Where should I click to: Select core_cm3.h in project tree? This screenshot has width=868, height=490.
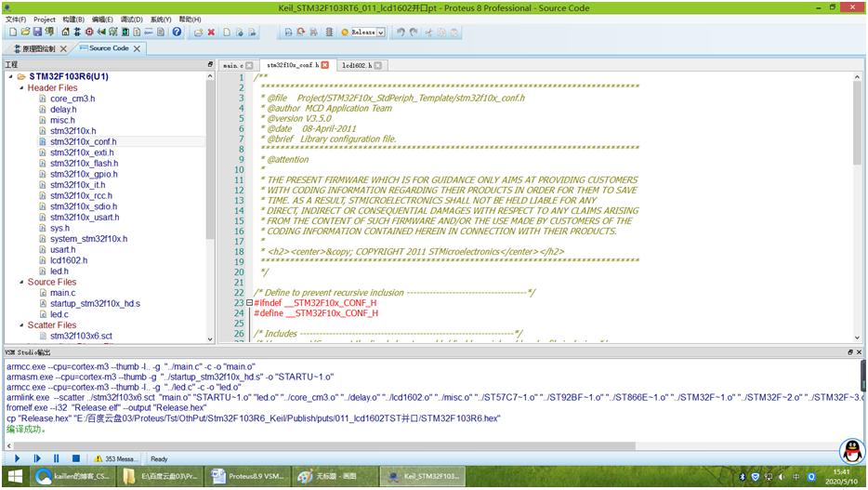(x=72, y=99)
